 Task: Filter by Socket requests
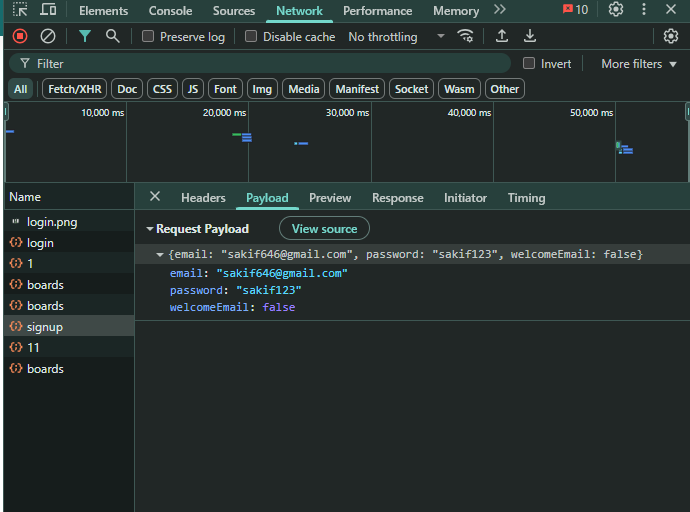tap(411, 89)
